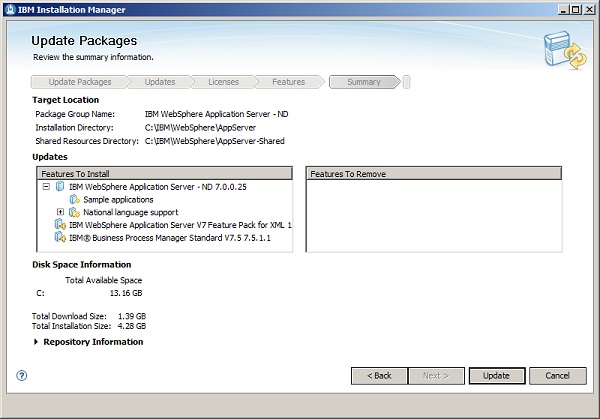Viewport: 600px width, 419px height.
Task: Click the Disk Space Information heading
Action: (82, 264)
